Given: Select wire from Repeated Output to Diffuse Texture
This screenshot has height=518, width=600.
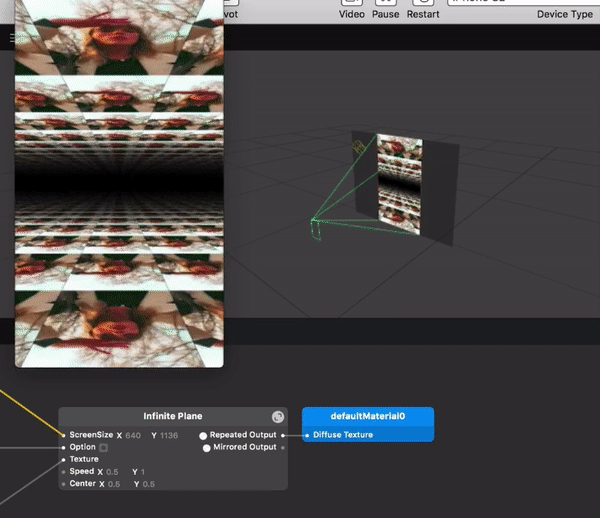Looking at the screenshot, I should coord(295,435).
